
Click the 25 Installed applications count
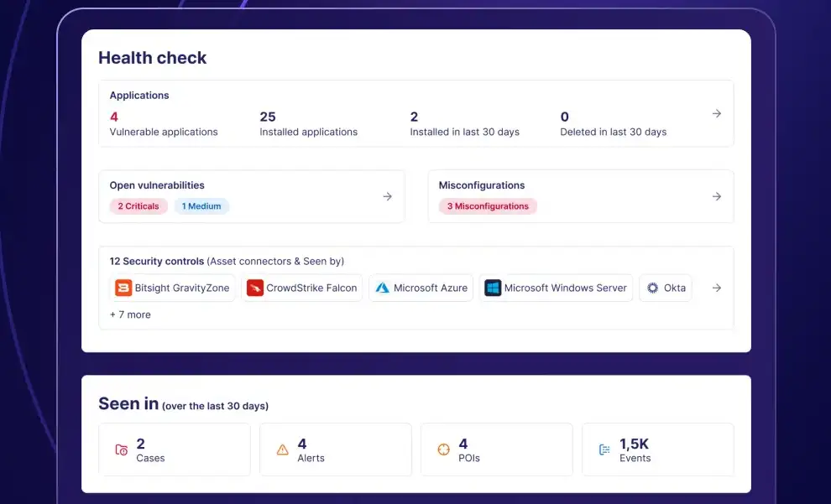(x=308, y=124)
